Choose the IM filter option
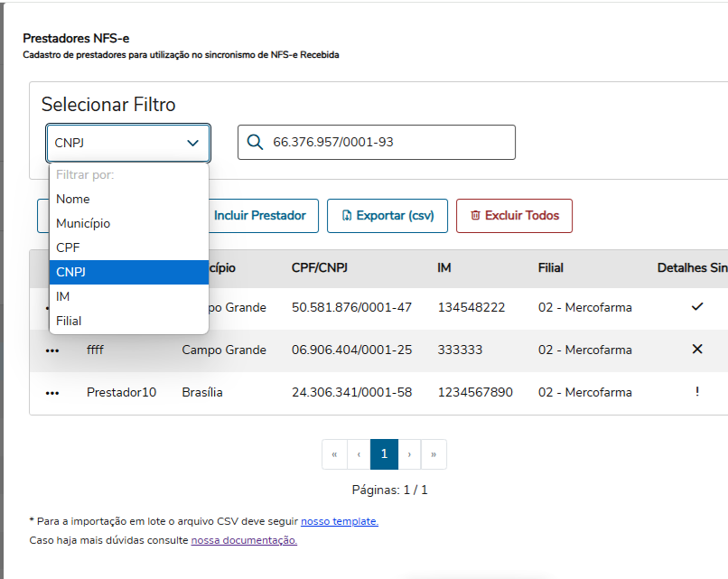 63,296
